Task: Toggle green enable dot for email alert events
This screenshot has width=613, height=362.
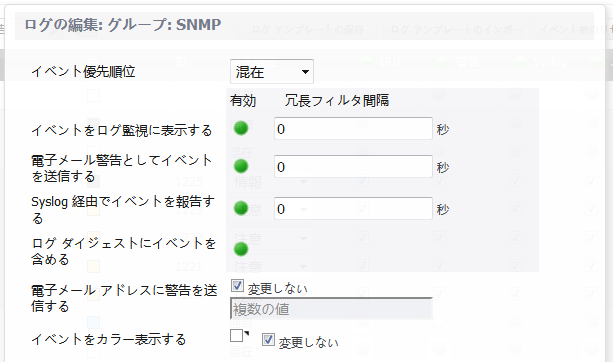Action: click(241, 166)
